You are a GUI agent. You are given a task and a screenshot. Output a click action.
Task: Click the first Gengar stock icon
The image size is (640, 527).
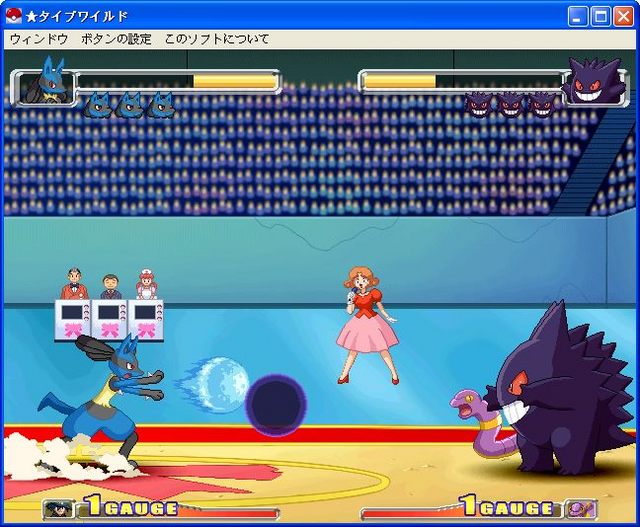point(479,105)
